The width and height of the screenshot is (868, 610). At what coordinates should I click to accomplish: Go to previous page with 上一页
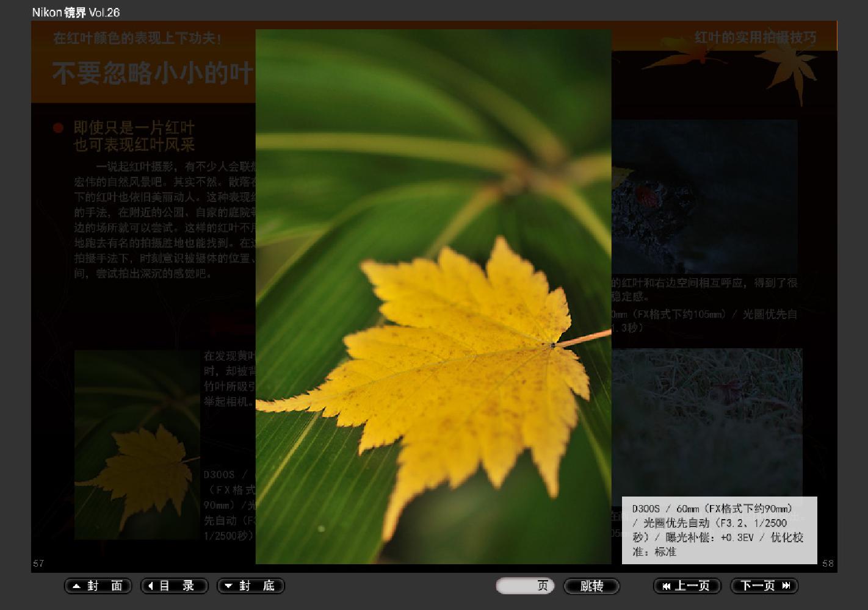[687, 586]
